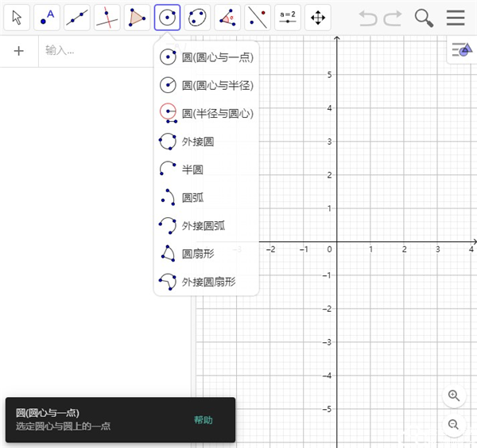477x448 pixels.
Task: Select the Angle measurement tool
Action: pyautogui.click(x=228, y=17)
